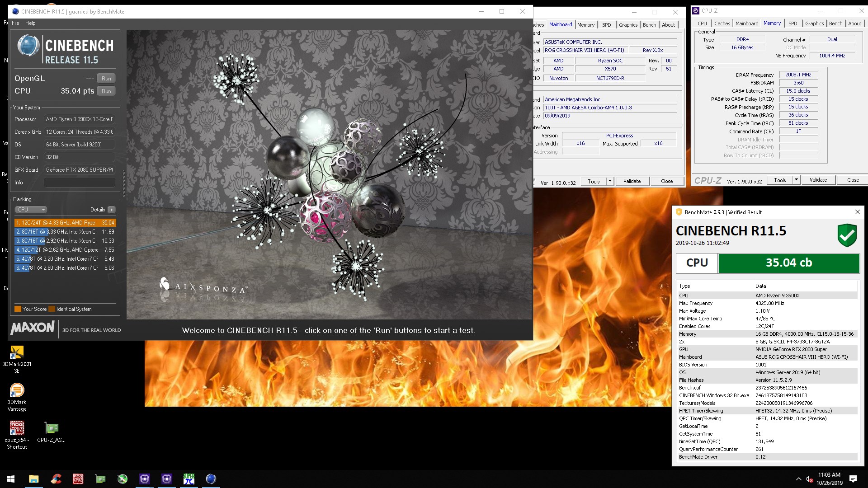Click the Identical System legend swatch

coord(52,309)
